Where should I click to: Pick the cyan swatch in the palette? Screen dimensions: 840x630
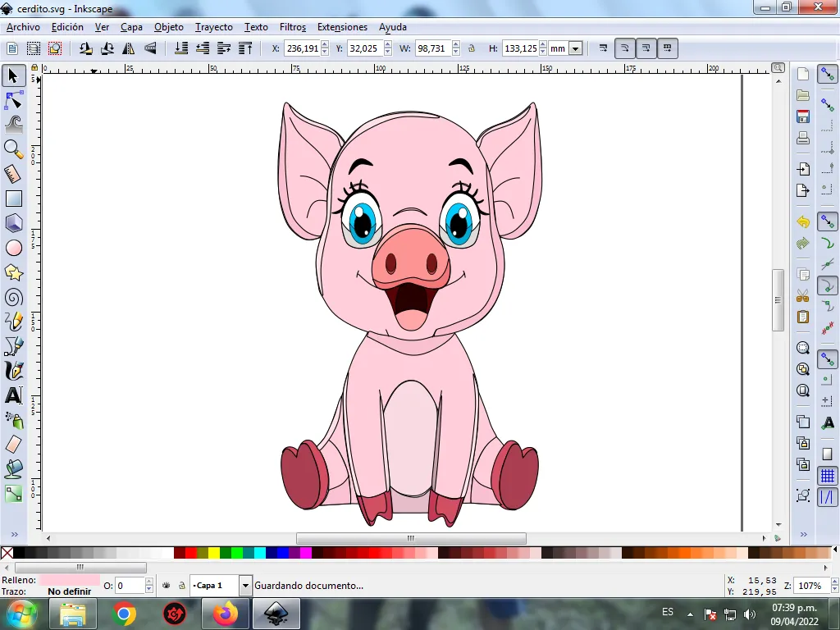260,553
